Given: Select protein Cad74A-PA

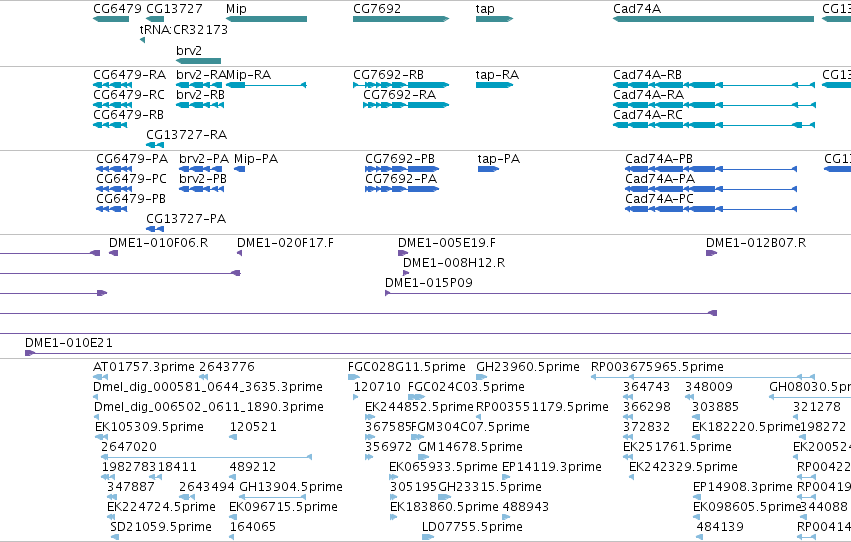Looking at the screenshot, I should [711, 189].
